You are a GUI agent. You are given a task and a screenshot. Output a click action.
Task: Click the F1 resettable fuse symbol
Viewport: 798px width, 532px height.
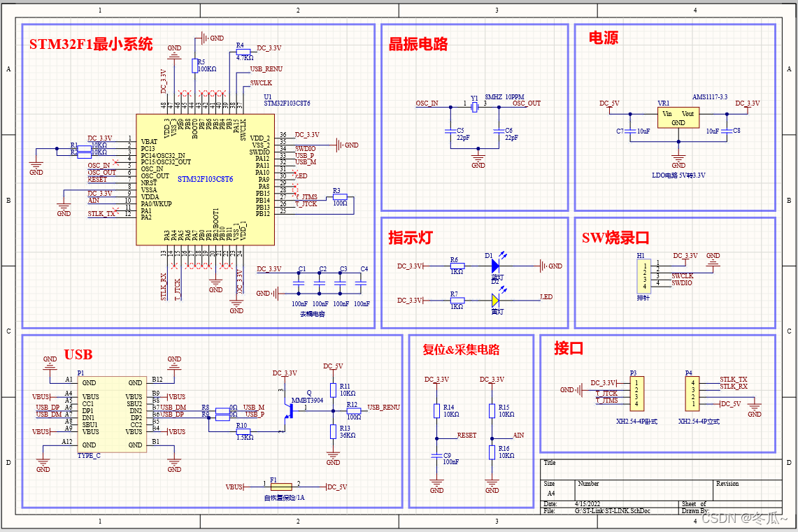281,487
